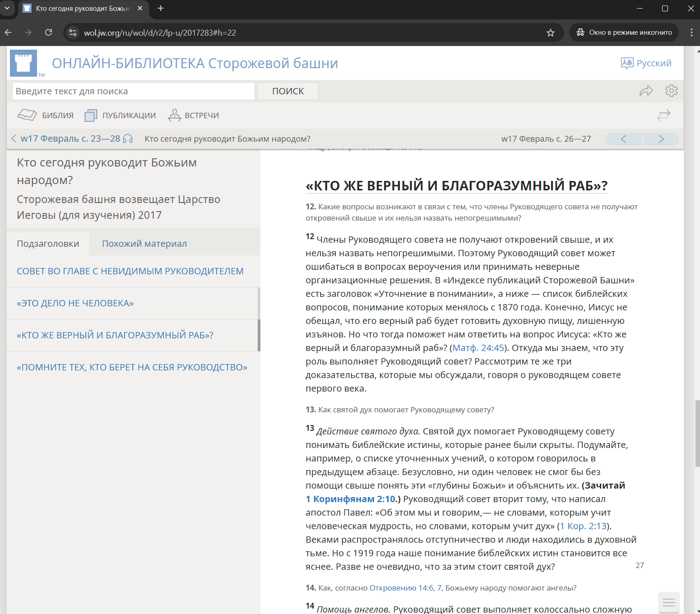The width and height of the screenshot is (700, 614).
Task: Open tab search dropdown arrow
Action: [7, 8]
